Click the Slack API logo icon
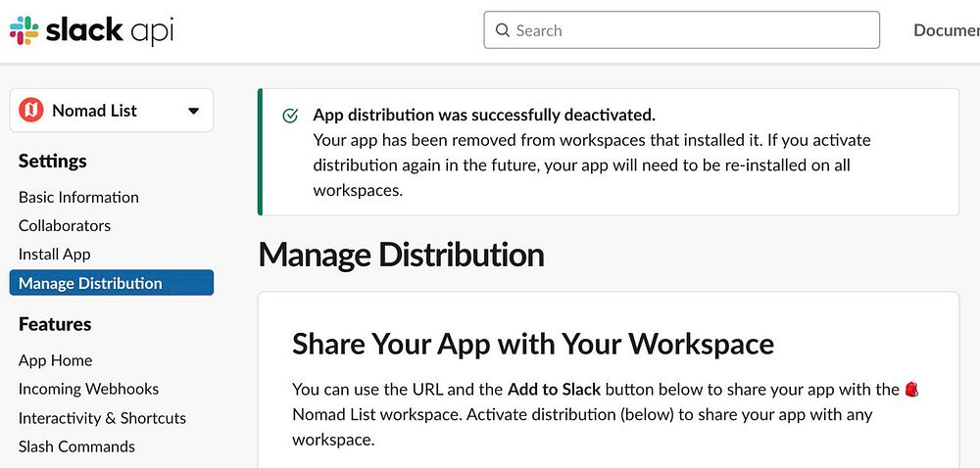The width and height of the screenshot is (980, 468). [24, 30]
